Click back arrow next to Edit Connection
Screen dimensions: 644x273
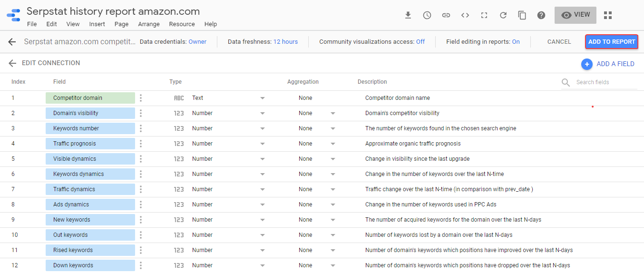click(12, 63)
